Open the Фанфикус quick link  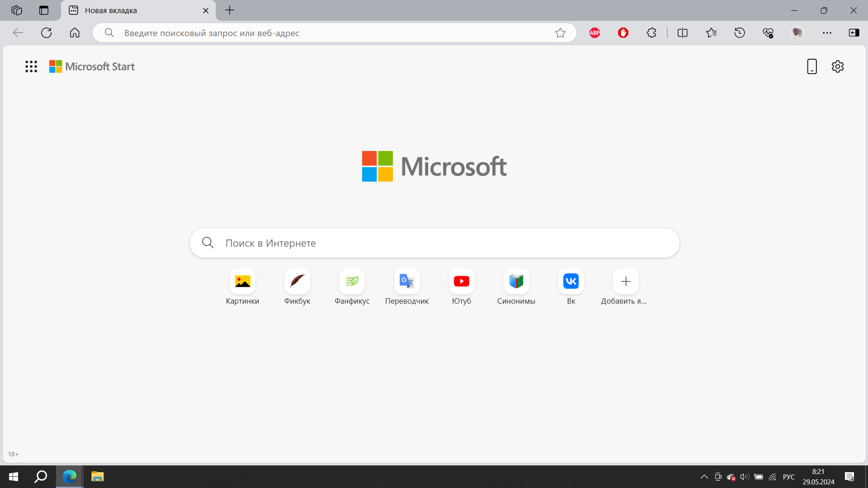352,287
